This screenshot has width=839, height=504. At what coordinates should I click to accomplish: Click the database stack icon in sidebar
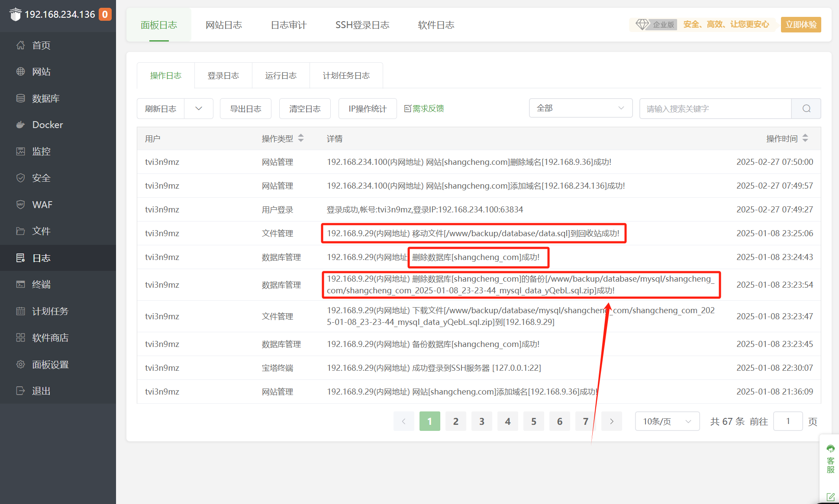[x=20, y=98]
